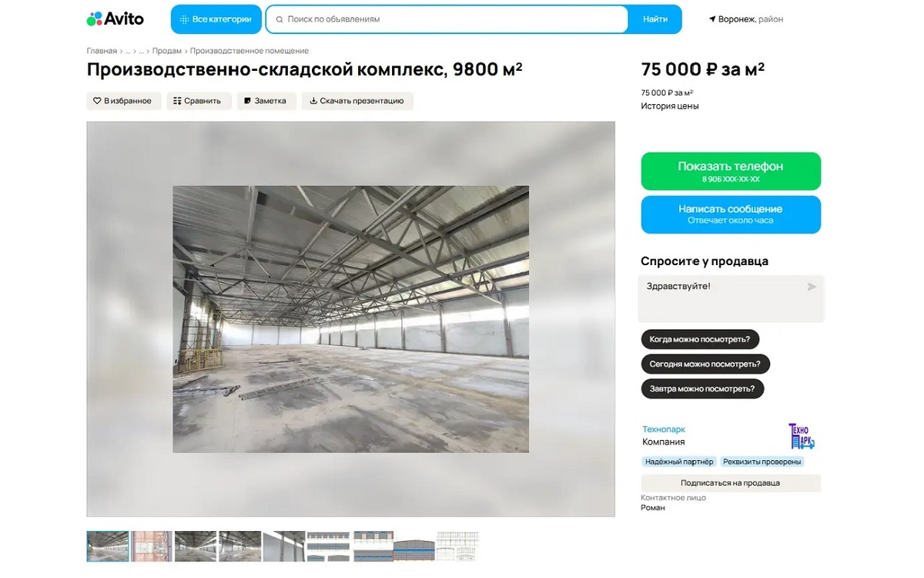Click Показать телефон button
This screenshot has width=924, height=578.
731,171
